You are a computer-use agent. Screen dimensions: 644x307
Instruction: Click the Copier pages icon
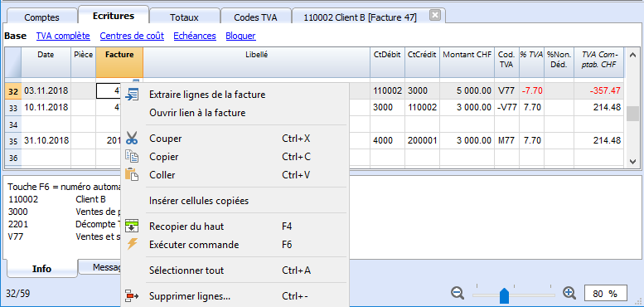[x=132, y=157]
